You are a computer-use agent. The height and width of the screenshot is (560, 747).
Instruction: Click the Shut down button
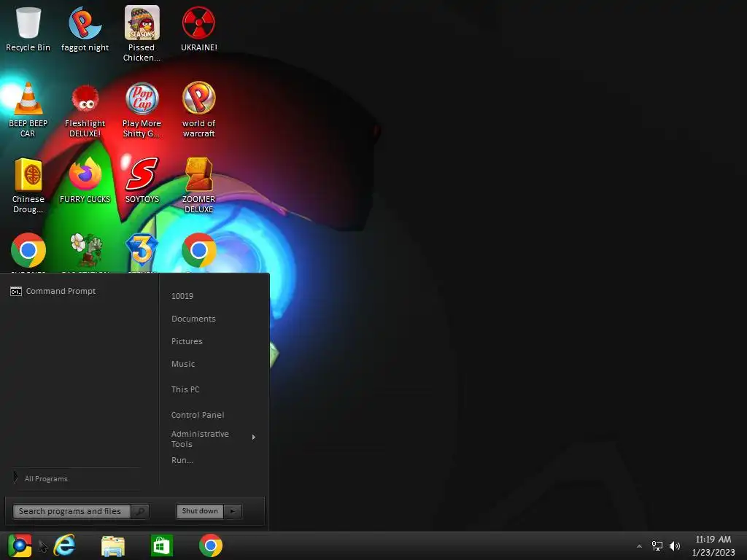[x=200, y=511]
